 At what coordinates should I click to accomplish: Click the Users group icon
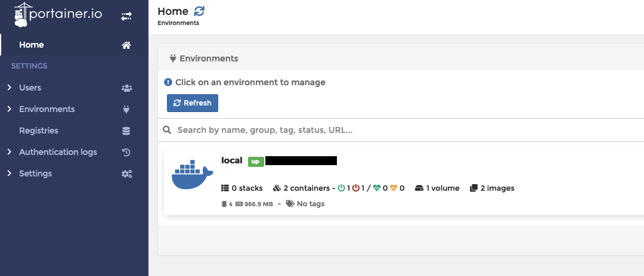click(x=126, y=88)
